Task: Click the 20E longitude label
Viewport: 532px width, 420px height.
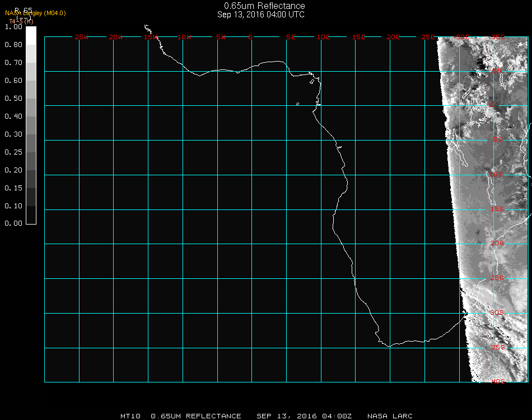Action: 393,37
